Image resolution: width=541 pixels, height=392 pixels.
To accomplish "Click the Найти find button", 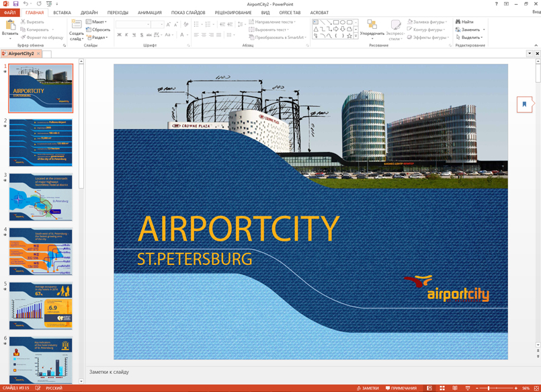I will pos(464,22).
